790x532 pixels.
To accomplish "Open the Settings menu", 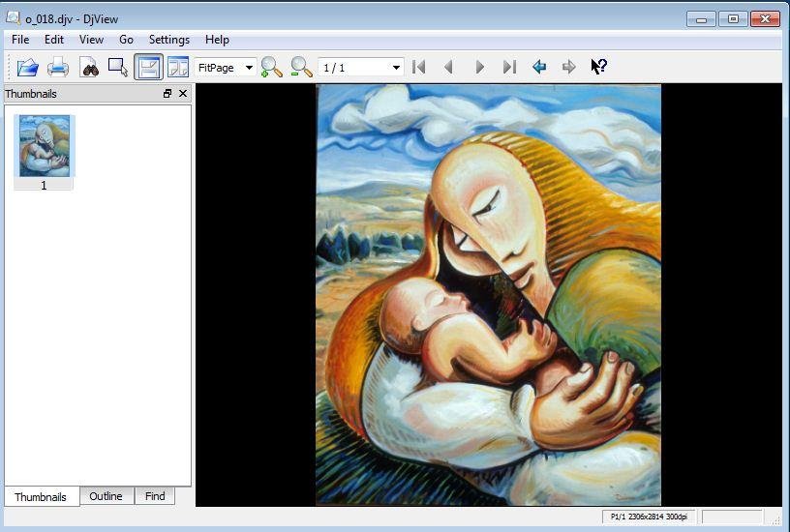I will click(169, 40).
